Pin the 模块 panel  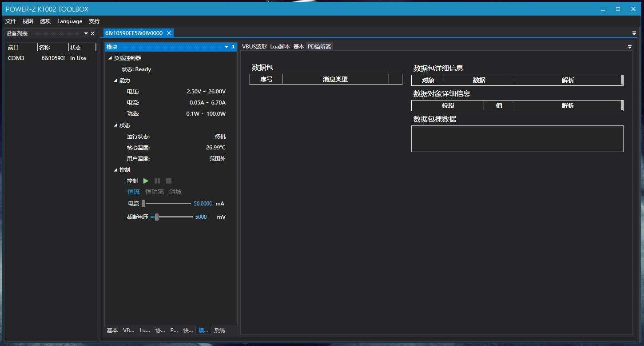tap(233, 47)
